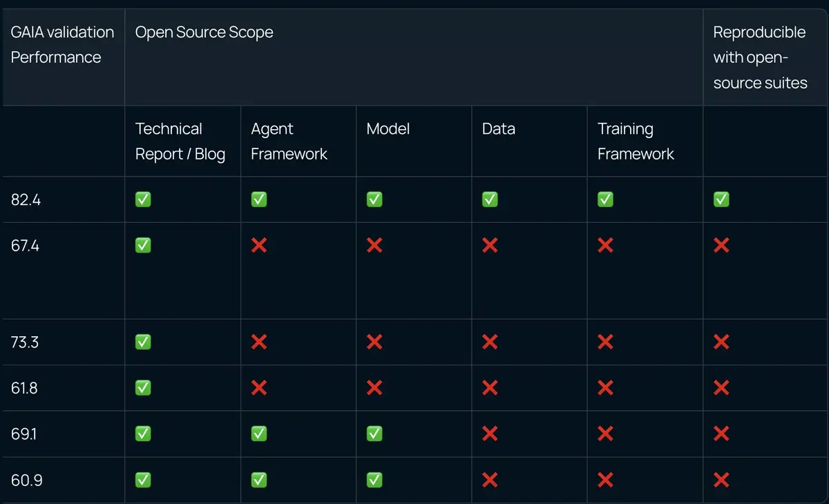Click the red cross for 73.3 Agent Framework
Viewport: 829px width, 504px height.
point(259,342)
